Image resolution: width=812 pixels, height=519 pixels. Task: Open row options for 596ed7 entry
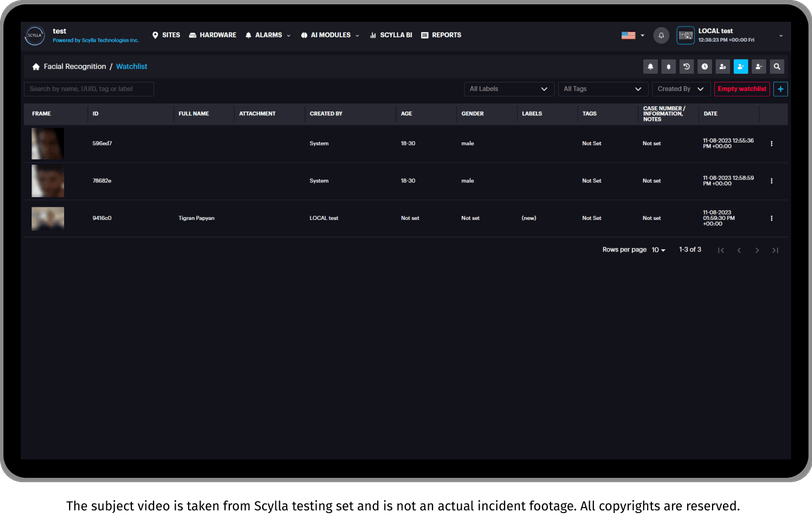[772, 143]
